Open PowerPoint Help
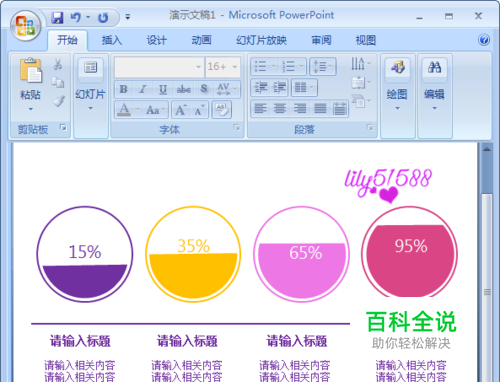Viewport: 500px width, 382px height. (x=484, y=40)
